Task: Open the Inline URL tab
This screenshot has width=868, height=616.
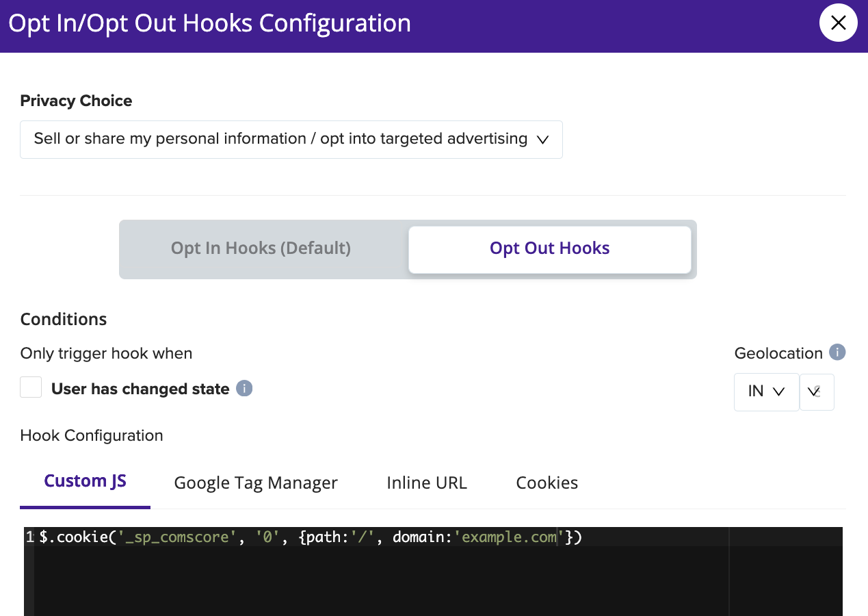Action: [427, 483]
